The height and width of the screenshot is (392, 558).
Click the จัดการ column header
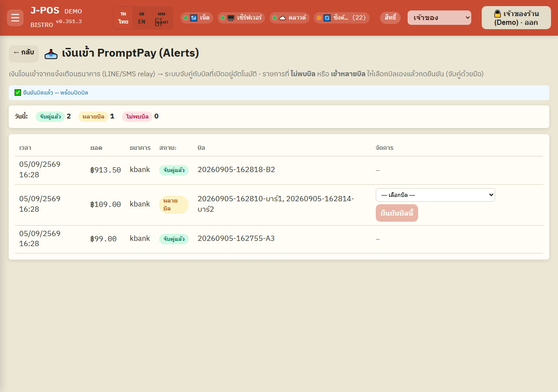click(384, 148)
